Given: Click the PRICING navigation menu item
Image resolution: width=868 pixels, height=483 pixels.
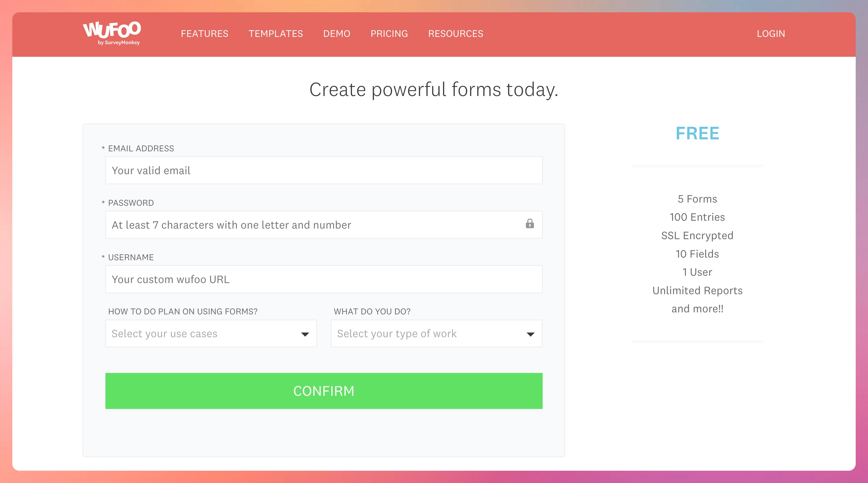Looking at the screenshot, I should tap(389, 33).
